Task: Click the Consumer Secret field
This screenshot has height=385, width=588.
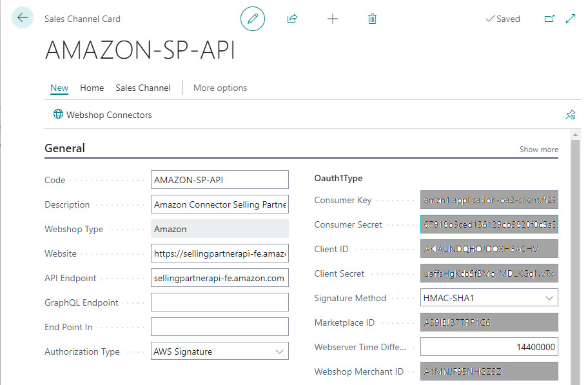Action: click(x=489, y=224)
